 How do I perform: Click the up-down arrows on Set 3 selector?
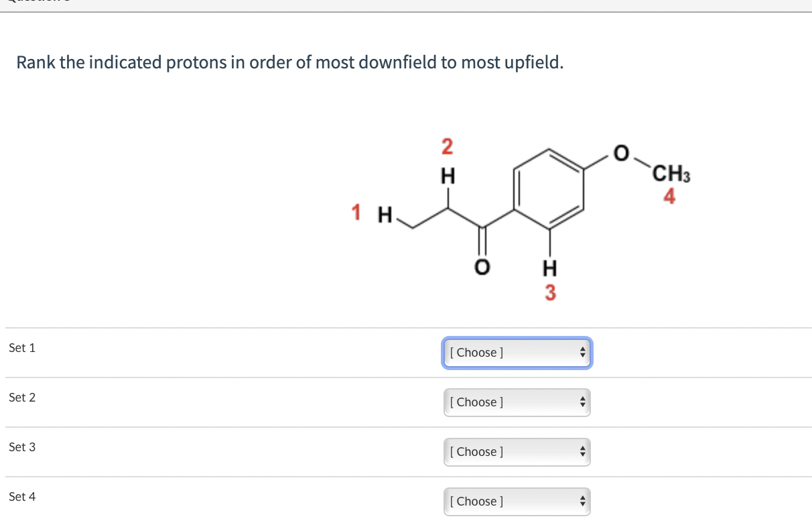(582, 451)
